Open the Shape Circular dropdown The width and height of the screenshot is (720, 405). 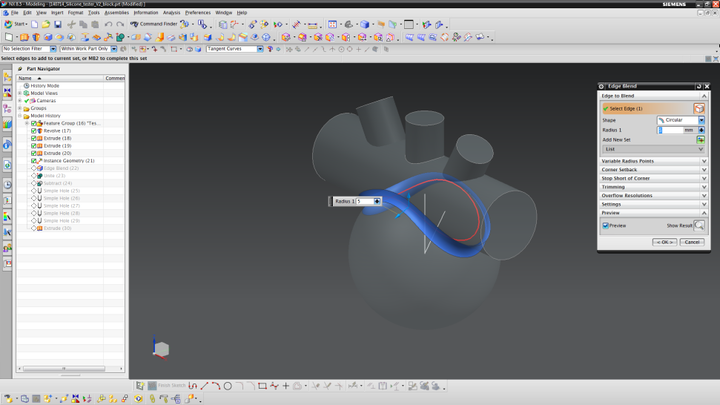pyautogui.click(x=701, y=120)
